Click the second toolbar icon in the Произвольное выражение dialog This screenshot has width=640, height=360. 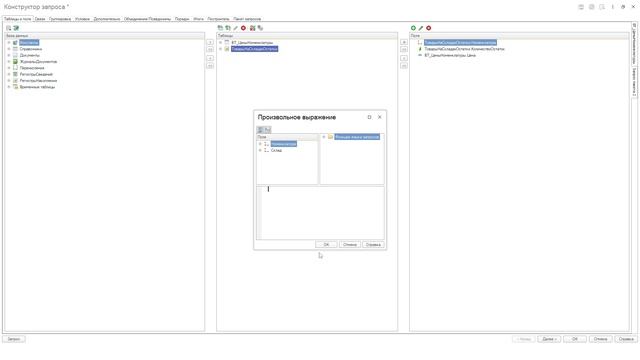267,130
